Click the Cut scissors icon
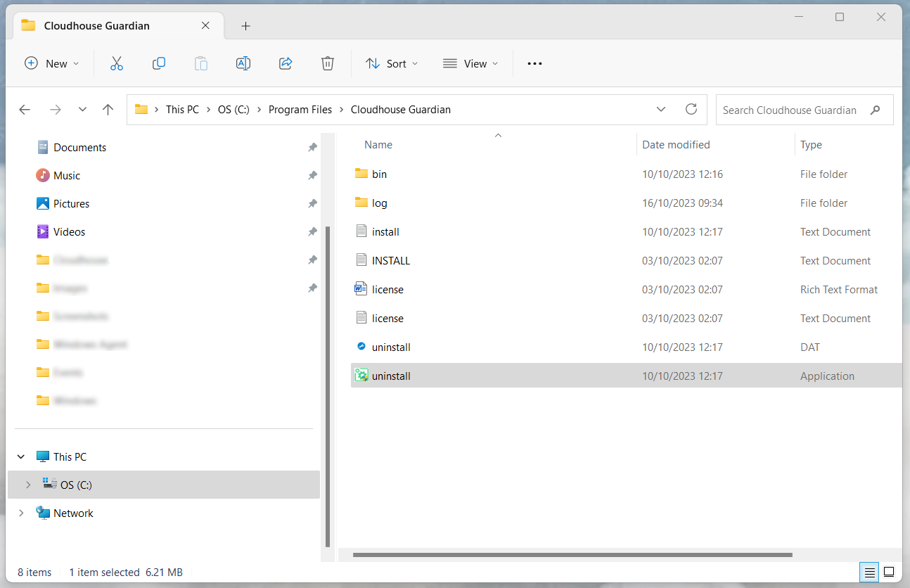This screenshot has height=588, width=910. point(117,63)
